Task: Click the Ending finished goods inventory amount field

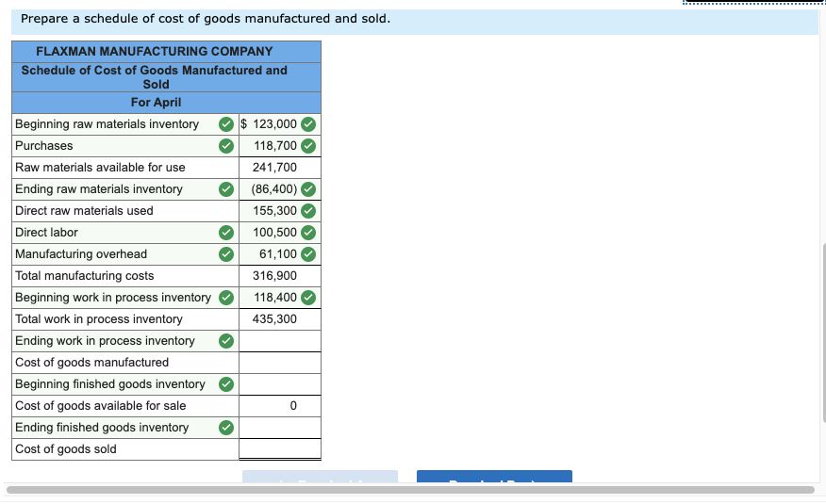Action: point(280,427)
